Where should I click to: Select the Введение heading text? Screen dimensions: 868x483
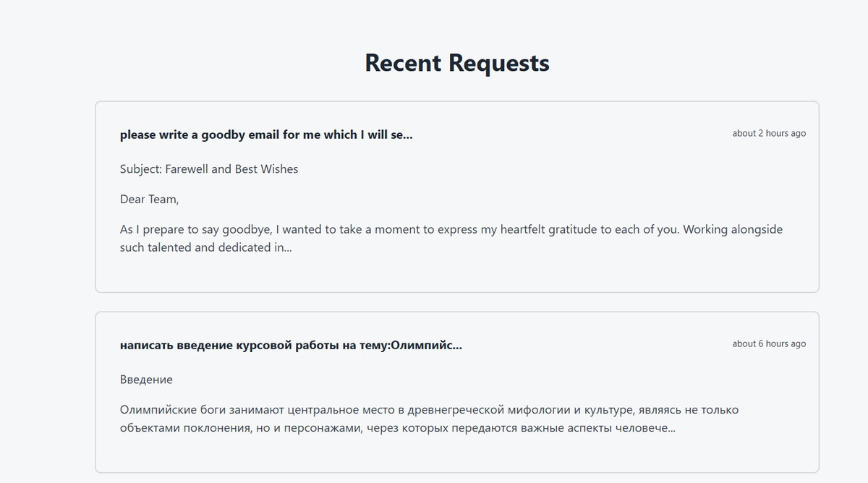click(x=146, y=380)
